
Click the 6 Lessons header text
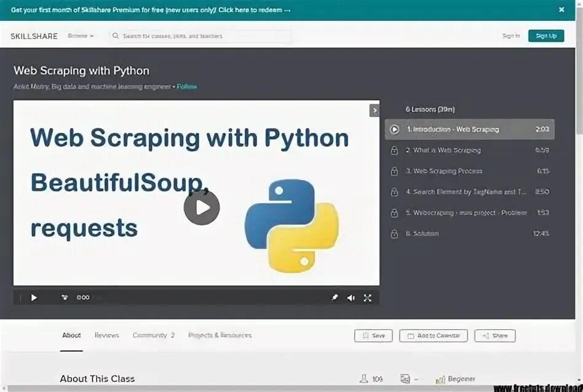point(430,109)
